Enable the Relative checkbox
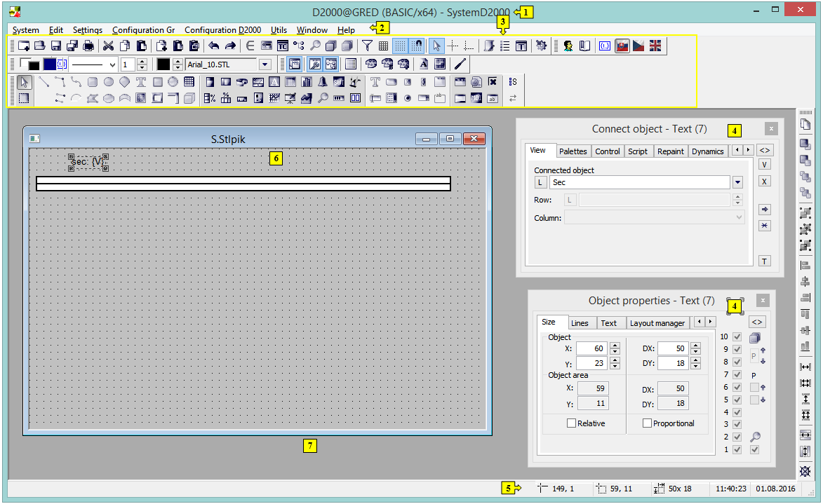Viewport: 823px width, 504px height. click(571, 423)
